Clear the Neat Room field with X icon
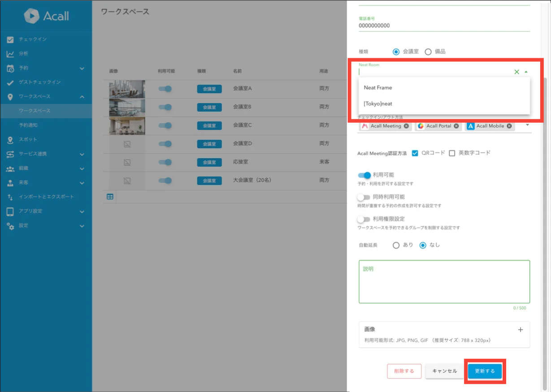Viewport: 551px width, 392px height. pyautogui.click(x=516, y=72)
